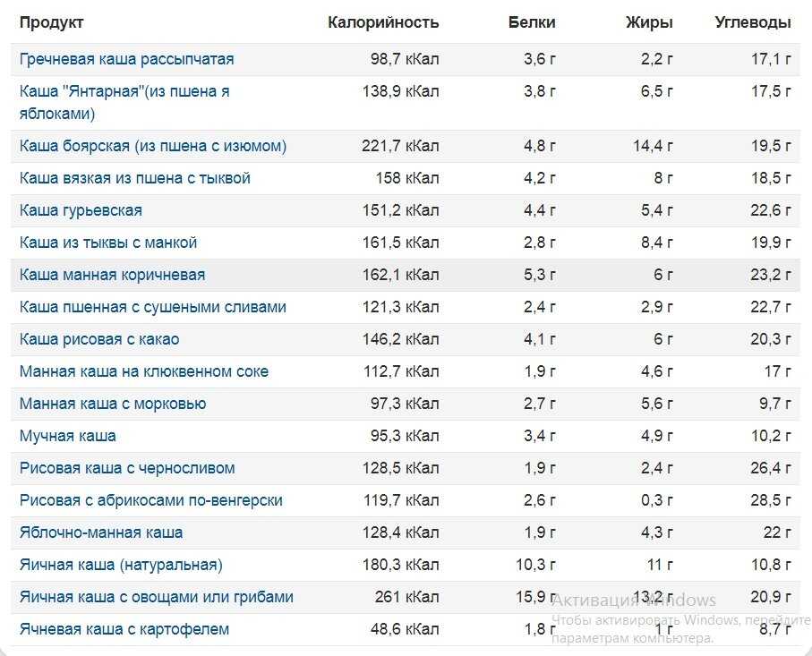Open the Яблочно-манная каша link

tap(101, 532)
